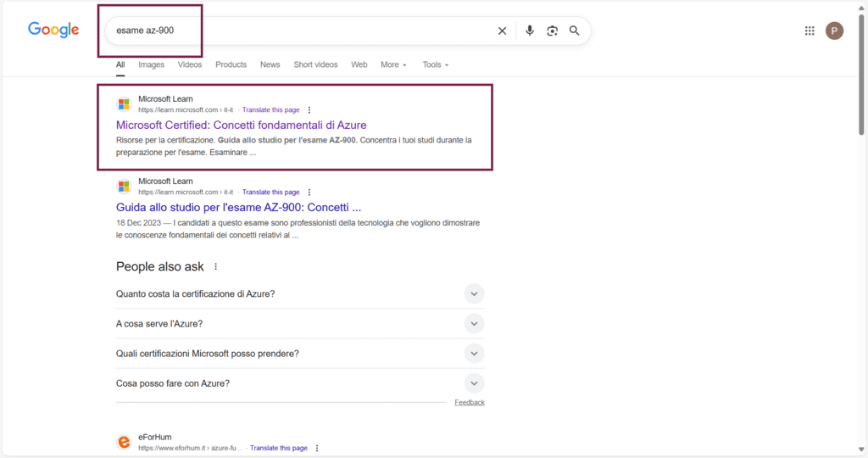Expand 'Quanto costa la certificazione di Azure?'

(300, 294)
